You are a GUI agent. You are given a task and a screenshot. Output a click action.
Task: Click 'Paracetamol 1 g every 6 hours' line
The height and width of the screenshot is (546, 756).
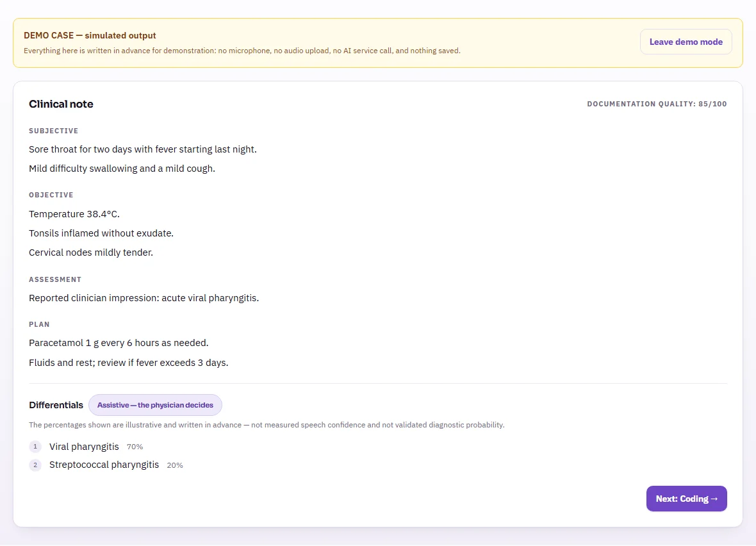(x=119, y=343)
